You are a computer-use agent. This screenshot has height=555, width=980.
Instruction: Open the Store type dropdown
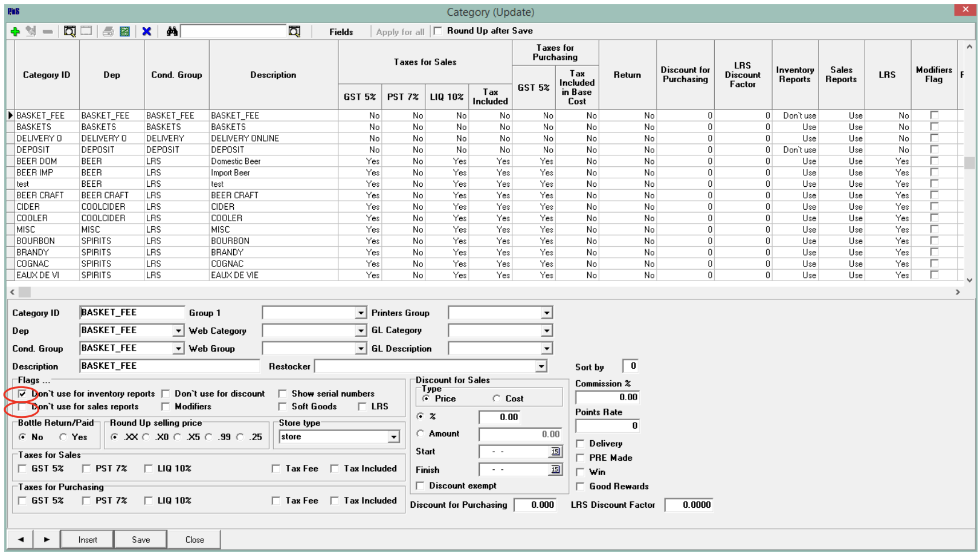click(x=393, y=437)
